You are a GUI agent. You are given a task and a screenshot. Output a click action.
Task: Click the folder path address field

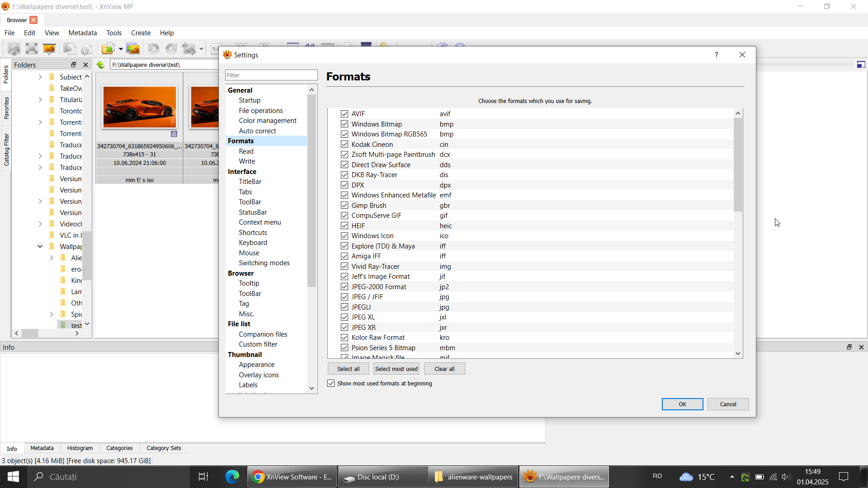point(164,65)
